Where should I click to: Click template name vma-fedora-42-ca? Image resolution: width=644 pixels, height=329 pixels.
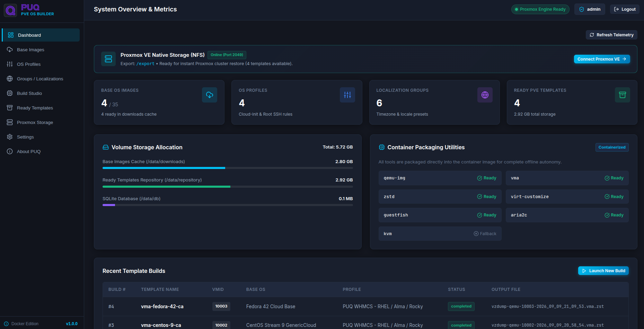click(162, 306)
